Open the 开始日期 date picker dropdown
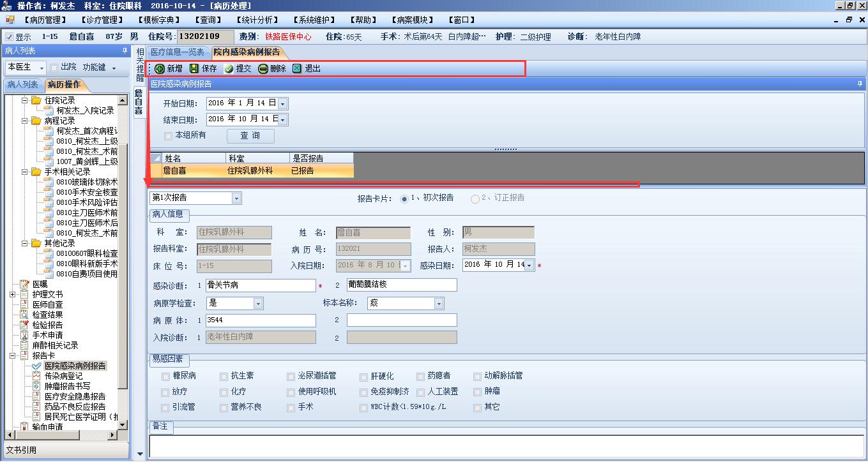868x462 pixels. (x=283, y=103)
